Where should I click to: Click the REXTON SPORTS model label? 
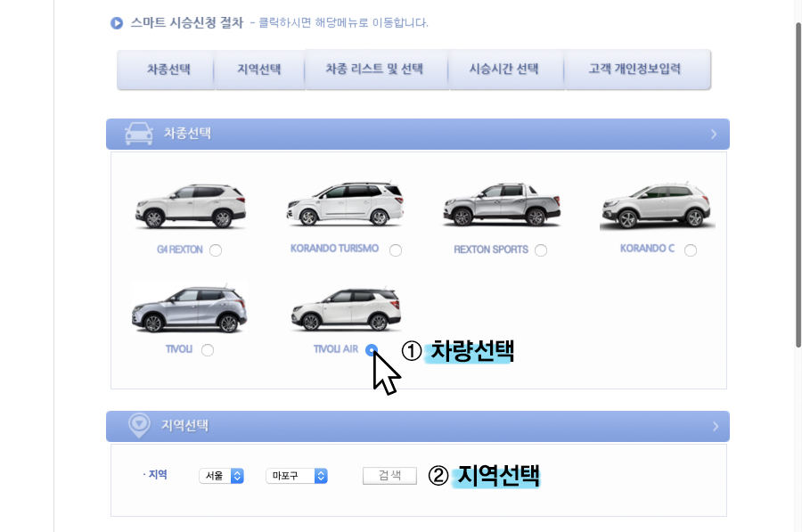491,250
